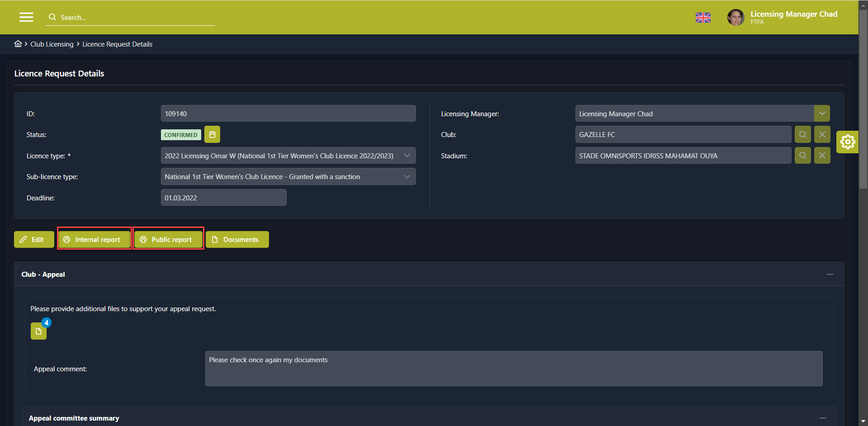Open status history calendar icon

[212, 135]
